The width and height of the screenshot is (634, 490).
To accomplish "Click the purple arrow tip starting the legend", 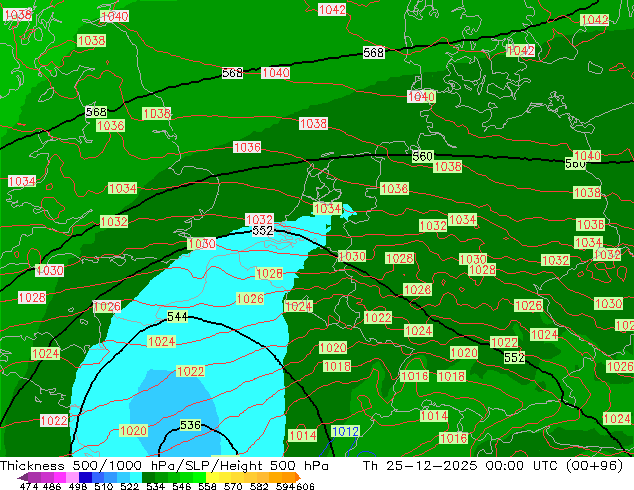I will [x=22, y=477].
